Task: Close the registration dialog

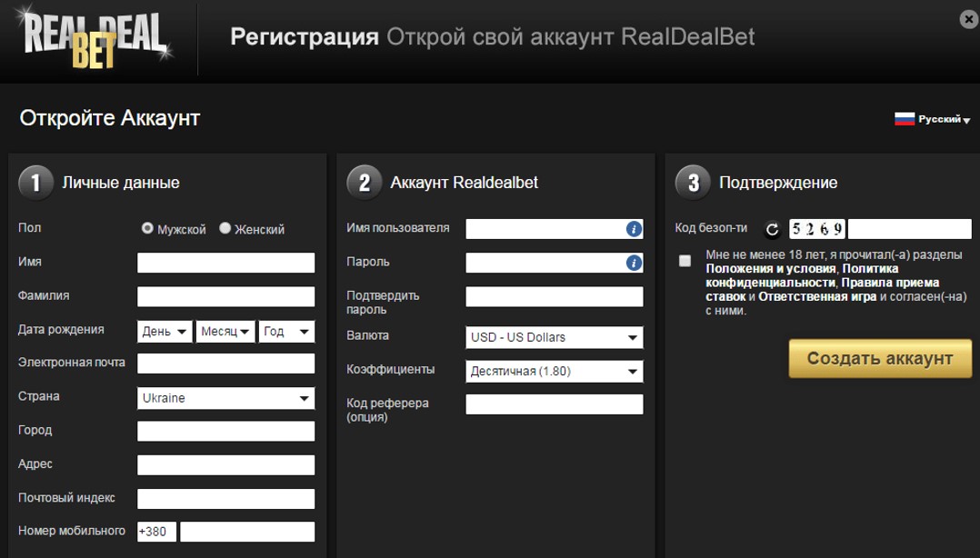Action: click(x=968, y=19)
